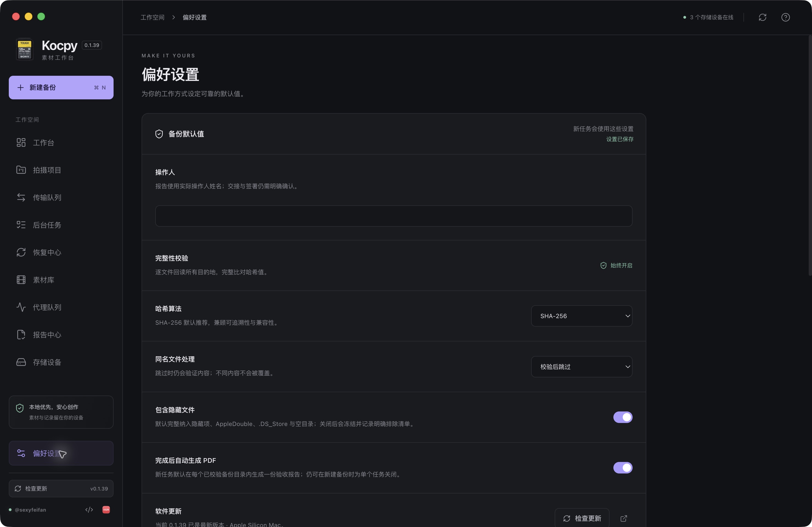The width and height of the screenshot is (812, 527).
Task: Click the 恢复中心 circular arrows icon
Action: coord(21,252)
